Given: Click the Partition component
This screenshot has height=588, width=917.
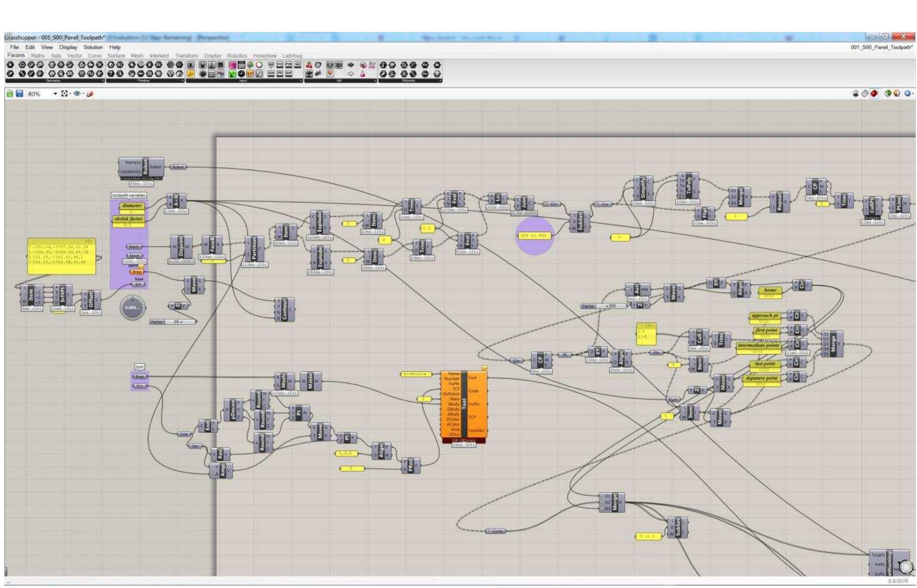Looking at the screenshot, I should point(254,248).
